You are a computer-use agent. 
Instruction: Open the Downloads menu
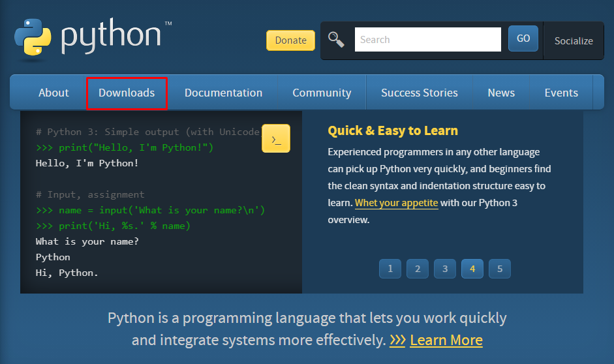(127, 93)
